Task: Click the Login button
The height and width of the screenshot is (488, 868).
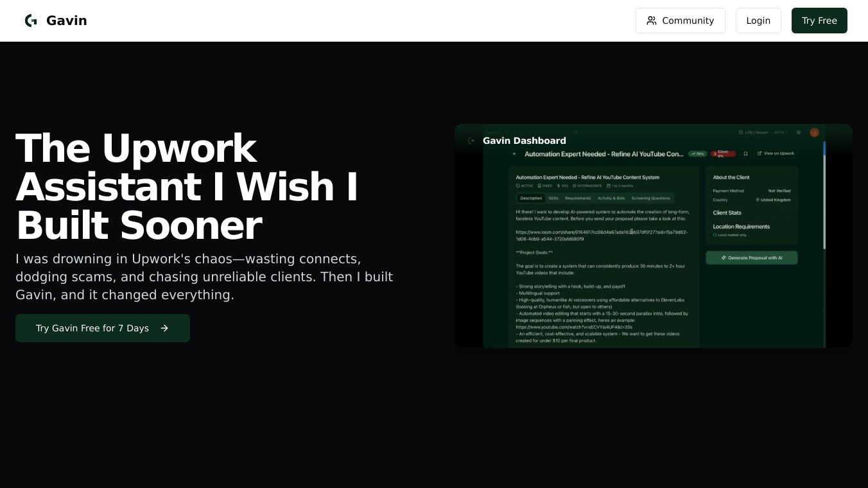Action: [758, 21]
